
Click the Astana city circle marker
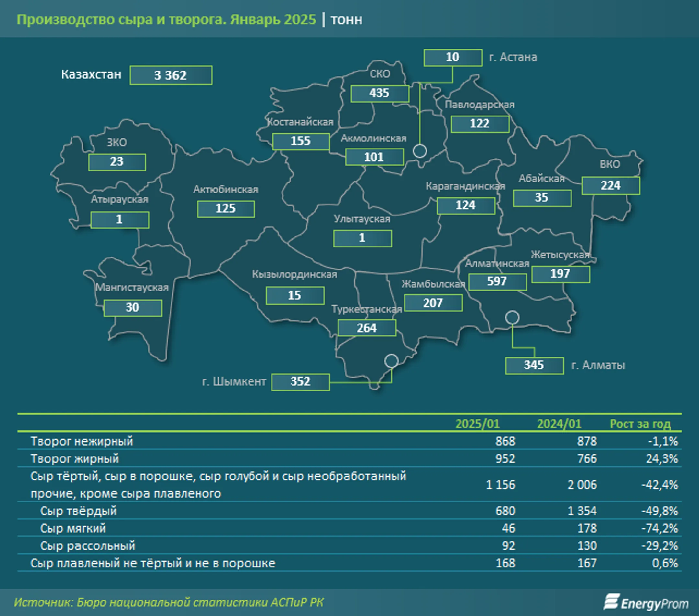420,150
